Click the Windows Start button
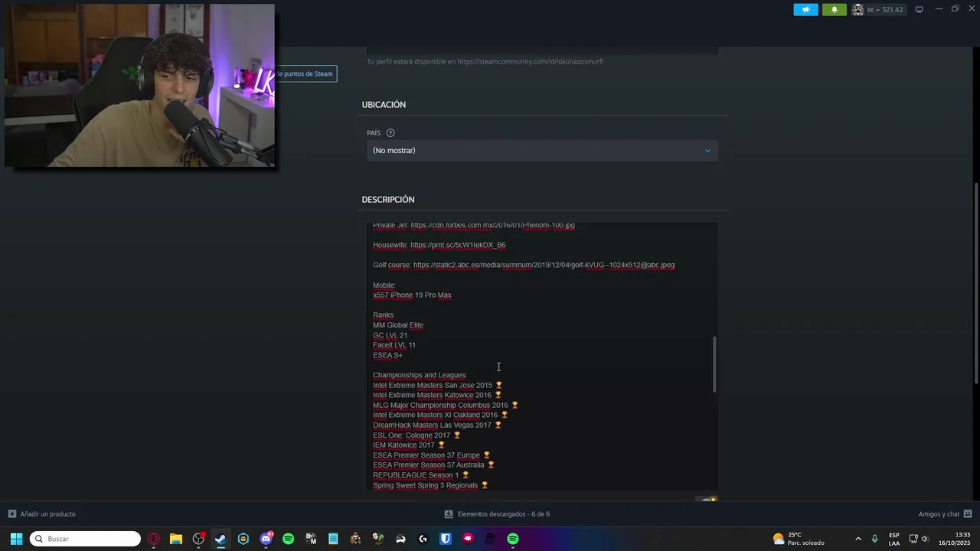The width and height of the screenshot is (980, 551). [16, 539]
